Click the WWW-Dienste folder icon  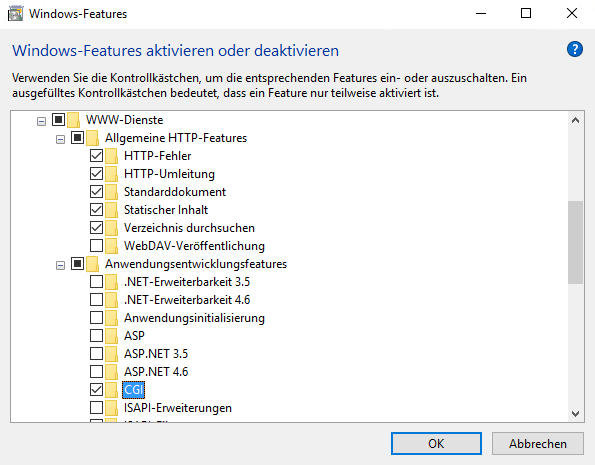click(x=74, y=120)
